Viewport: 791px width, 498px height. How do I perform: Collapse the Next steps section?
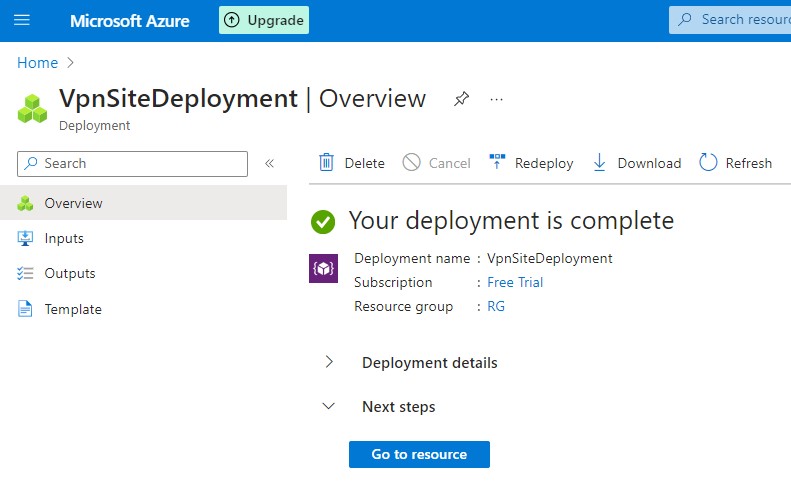(x=329, y=406)
